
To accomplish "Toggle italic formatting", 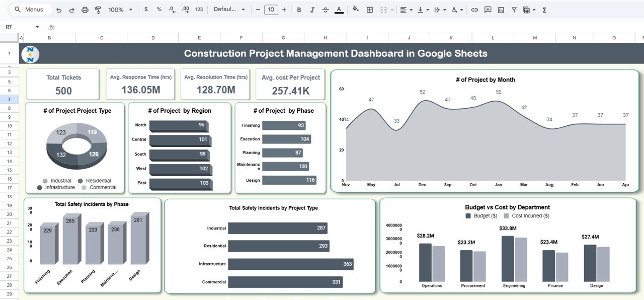I will coord(312,9).
